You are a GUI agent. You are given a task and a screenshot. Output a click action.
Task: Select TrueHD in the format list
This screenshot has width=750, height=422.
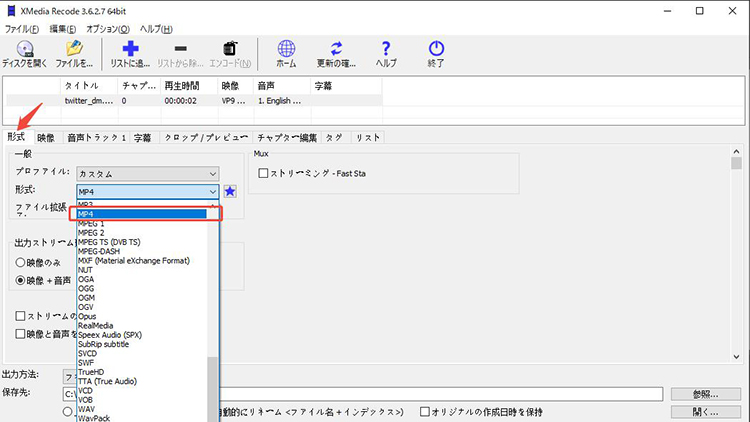coord(142,372)
